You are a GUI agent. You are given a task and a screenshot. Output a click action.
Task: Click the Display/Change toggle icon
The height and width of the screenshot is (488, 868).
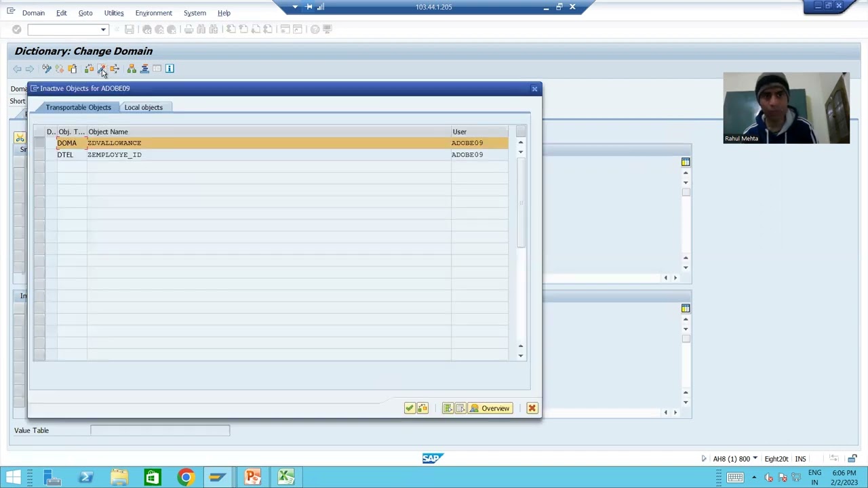47,68
